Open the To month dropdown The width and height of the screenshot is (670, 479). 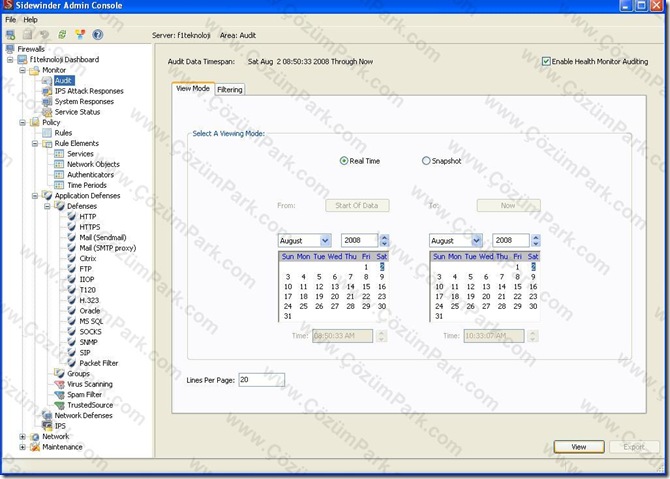tap(476, 241)
